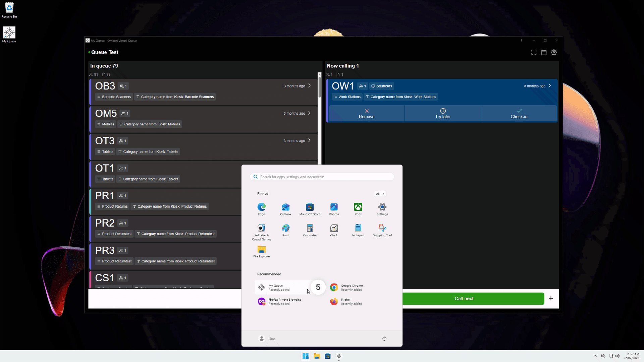Viewport: 644px width, 362px height.
Task: Open the Snipping Tool
Action: point(382,230)
